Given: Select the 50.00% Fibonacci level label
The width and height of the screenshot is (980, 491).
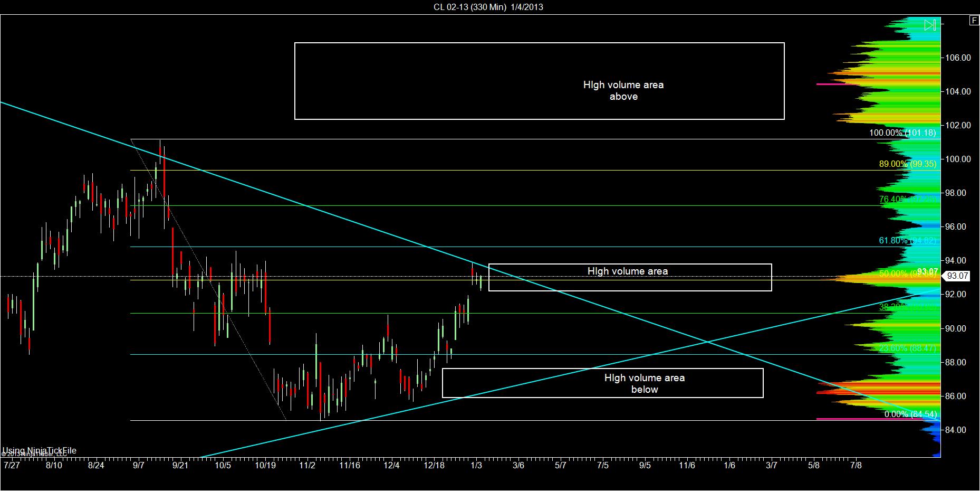Looking at the screenshot, I should click(x=908, y=273).
